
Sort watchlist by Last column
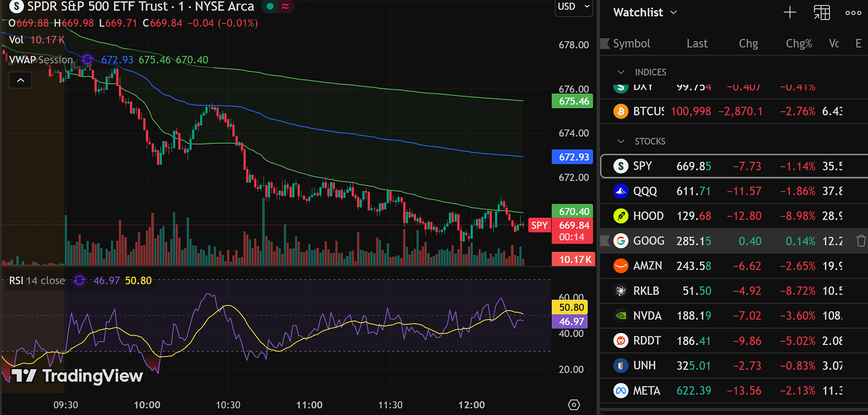(x=697, y=43)
